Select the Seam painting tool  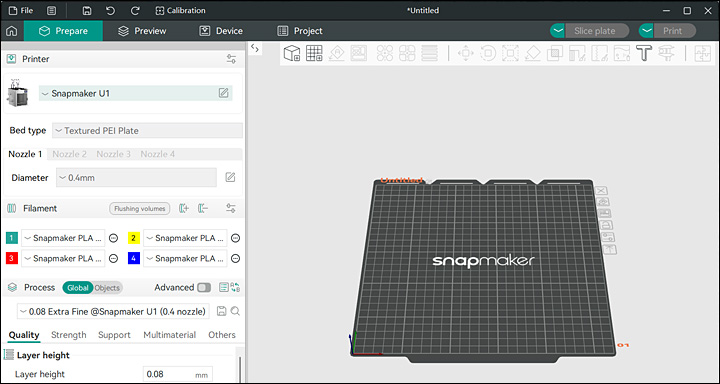click(599, 53)
